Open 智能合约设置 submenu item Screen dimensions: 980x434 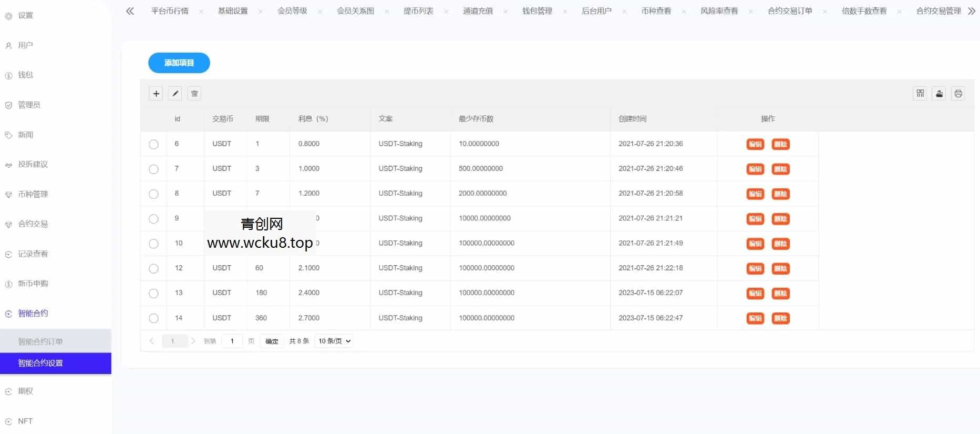pyautogui.click(x=56, y=363)
